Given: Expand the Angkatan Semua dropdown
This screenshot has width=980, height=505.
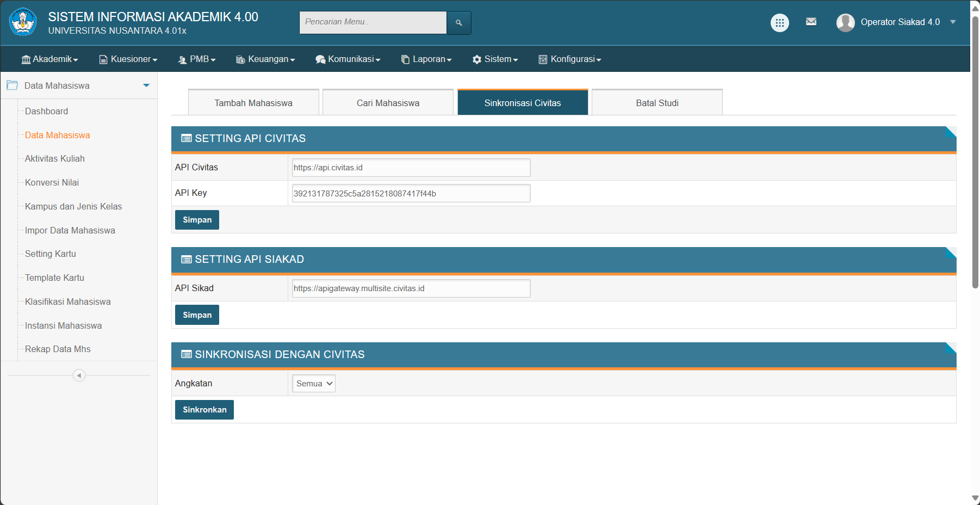Looking at the screenshot, I should click(314, 384).
